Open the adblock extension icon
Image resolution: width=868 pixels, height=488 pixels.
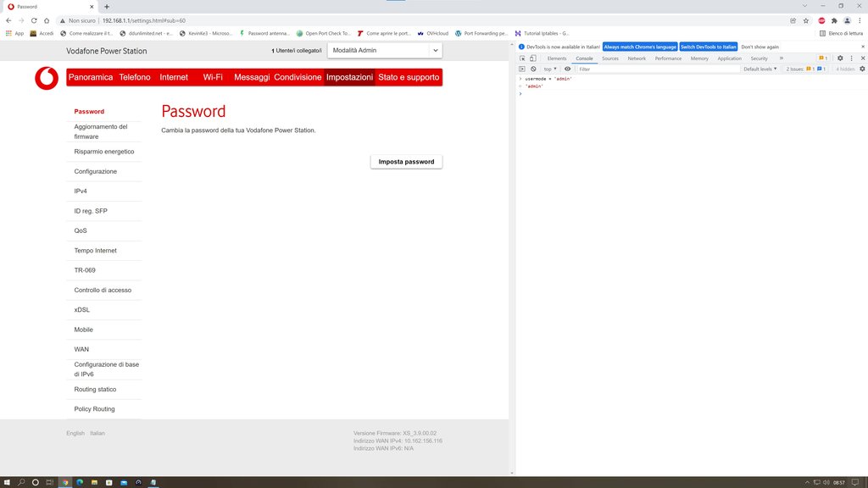[821, 20]
